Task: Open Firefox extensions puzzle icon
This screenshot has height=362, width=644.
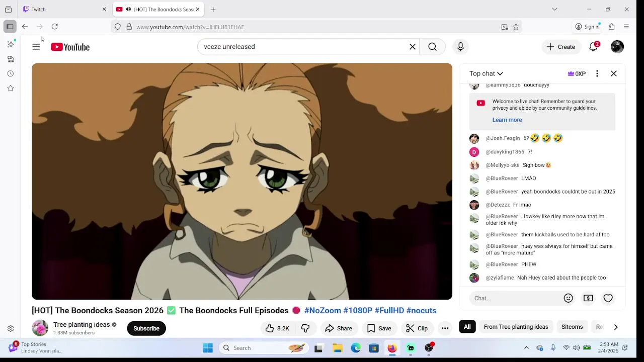Action: [612, 27]
